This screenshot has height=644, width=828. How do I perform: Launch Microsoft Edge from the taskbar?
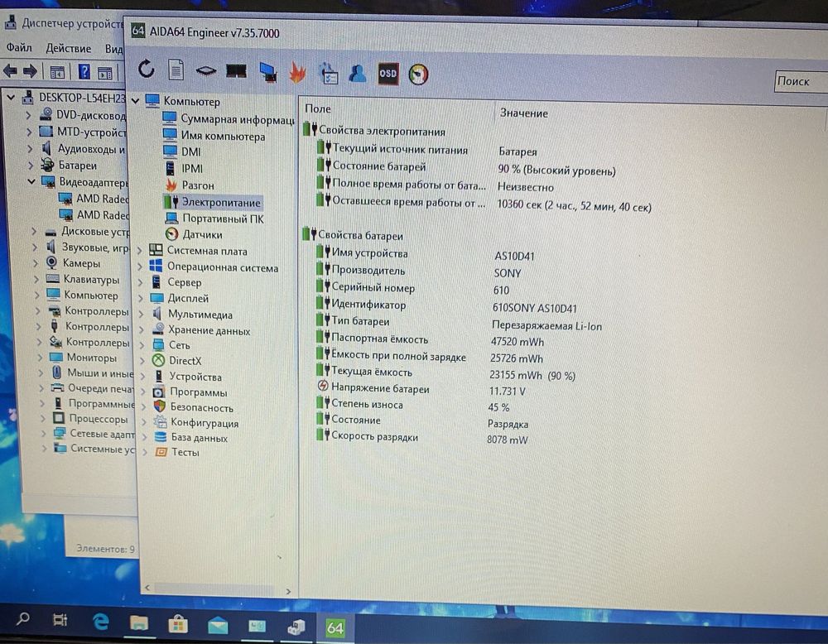pos(100,622)
